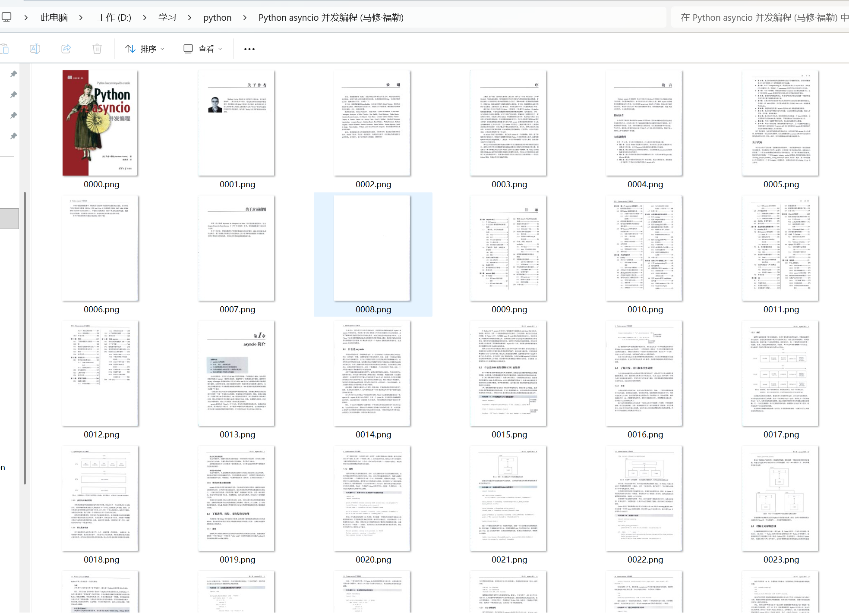The width and height of the screenshot is (849, 616).
Task: Select the 0015.png thumbnail
Action: (508, 373)
